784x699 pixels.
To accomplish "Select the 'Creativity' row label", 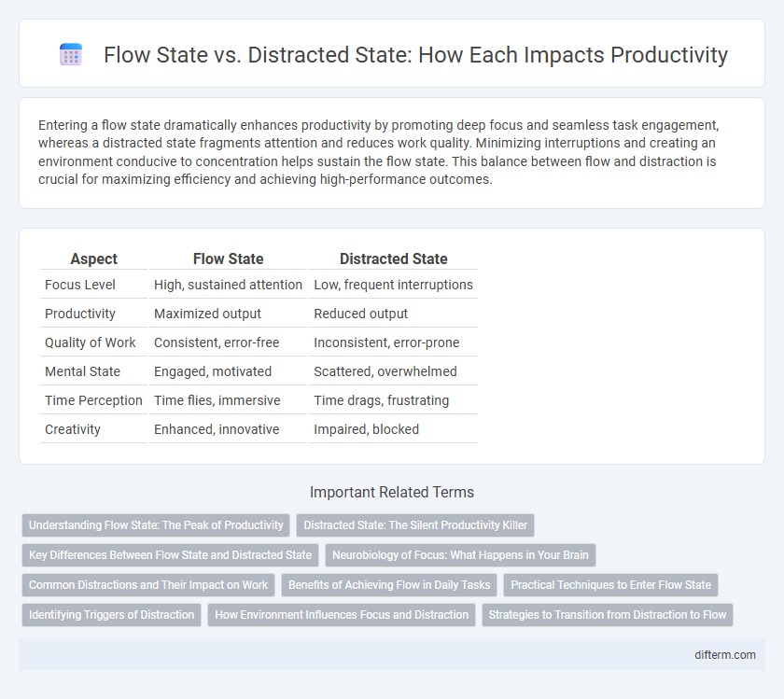I will point(73,429).
